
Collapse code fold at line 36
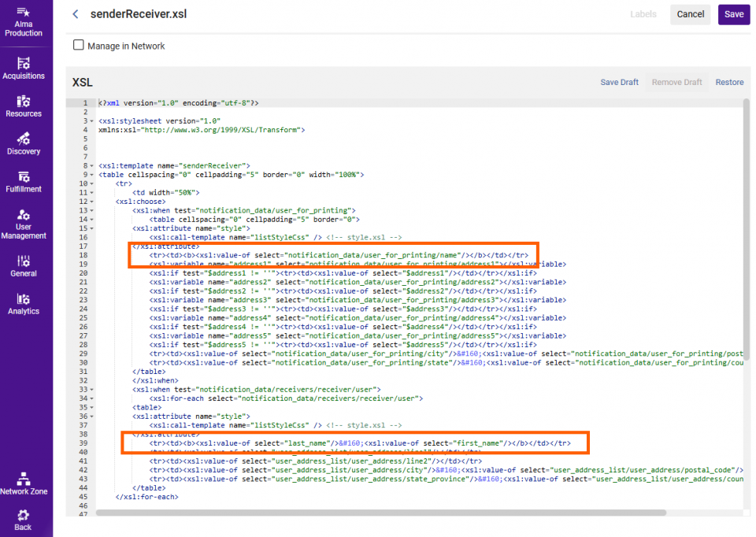91,417
